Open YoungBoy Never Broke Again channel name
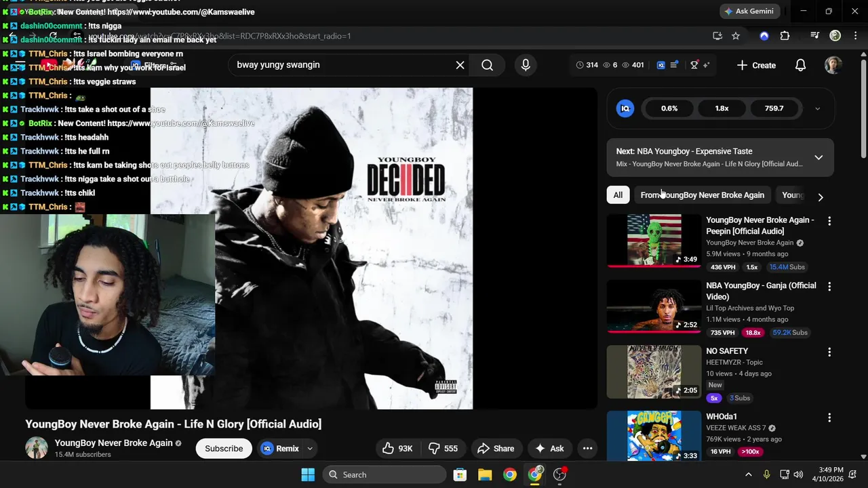 pos(113,443)
